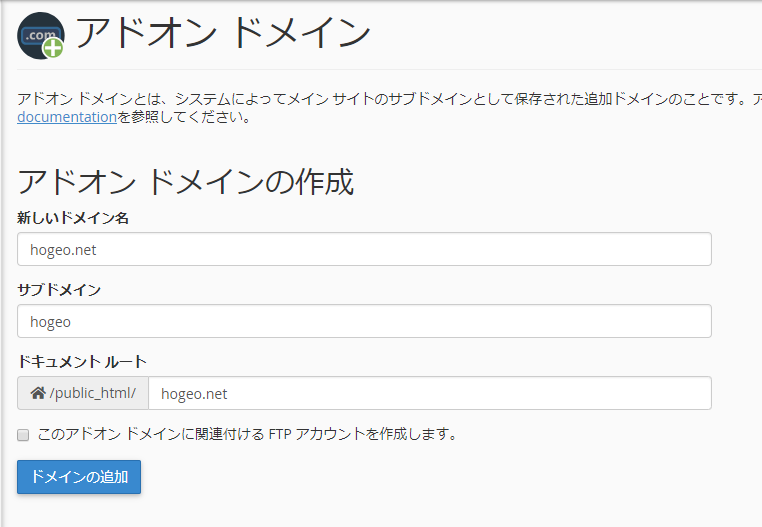Click the アドオン ドメイン page title
This screenshot has height=527, width=762.
click(x=223, y=33)
